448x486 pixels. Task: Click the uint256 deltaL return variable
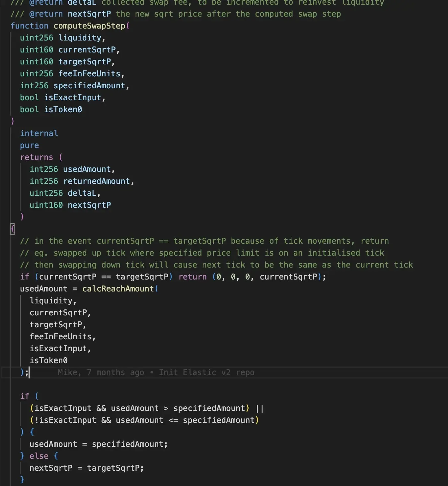click(65, 193)
